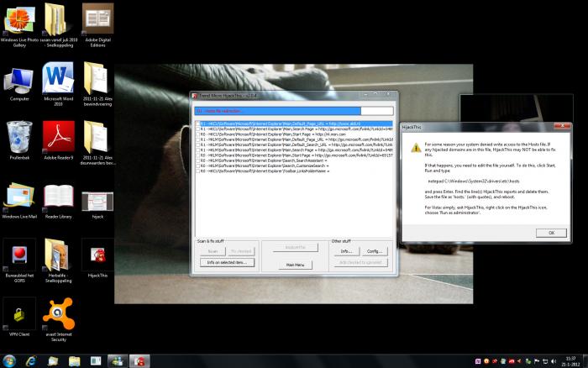Open the taskbar clock showing 11:37

[x=570, y=361]
